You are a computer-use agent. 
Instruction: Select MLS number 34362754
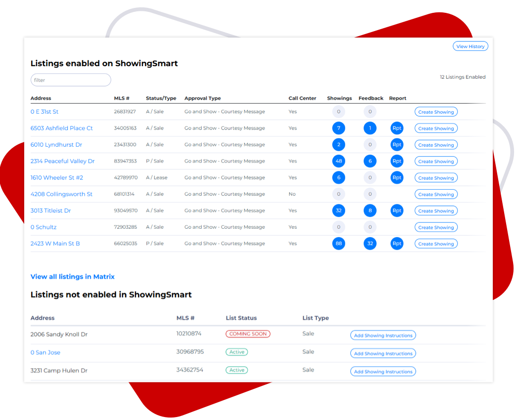(x=190, y=370)
